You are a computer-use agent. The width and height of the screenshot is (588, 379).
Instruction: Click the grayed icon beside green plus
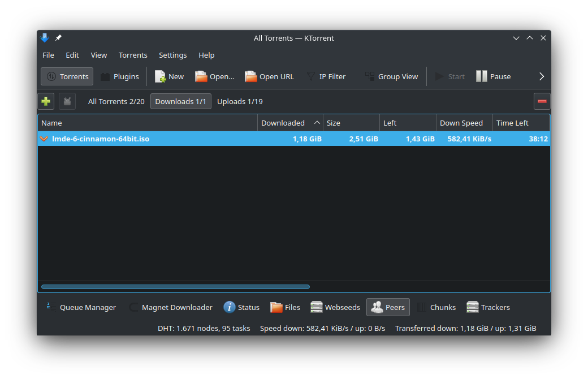point(67,101)
